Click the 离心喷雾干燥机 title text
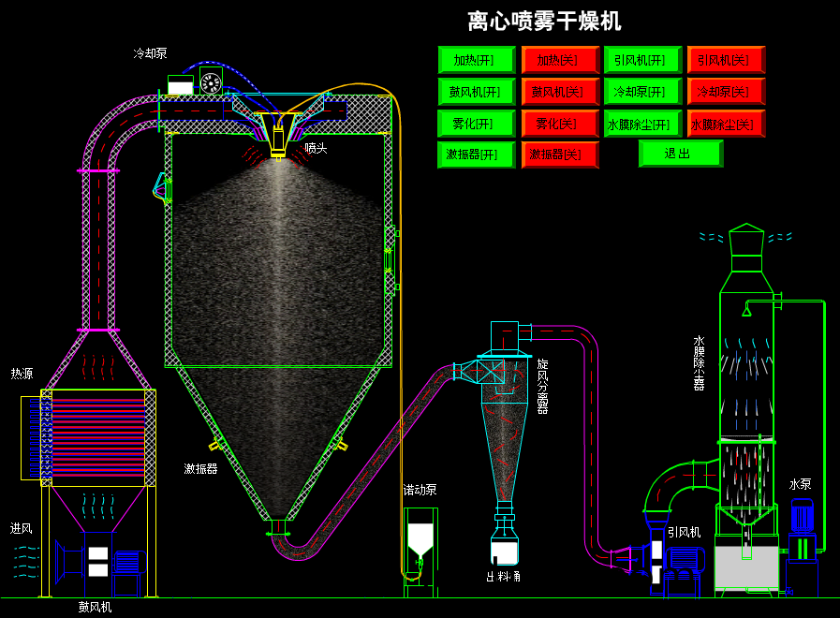This screenshot has height=618, width=840. tap(544, 21)
